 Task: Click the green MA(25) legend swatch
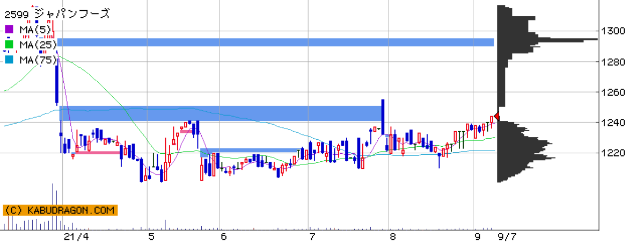9,45
